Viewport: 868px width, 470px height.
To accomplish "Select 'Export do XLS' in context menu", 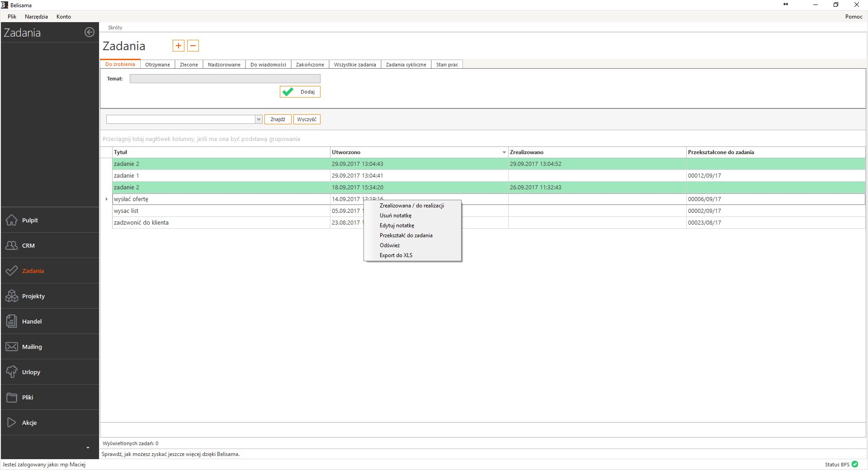I will (x=396, y=255).
